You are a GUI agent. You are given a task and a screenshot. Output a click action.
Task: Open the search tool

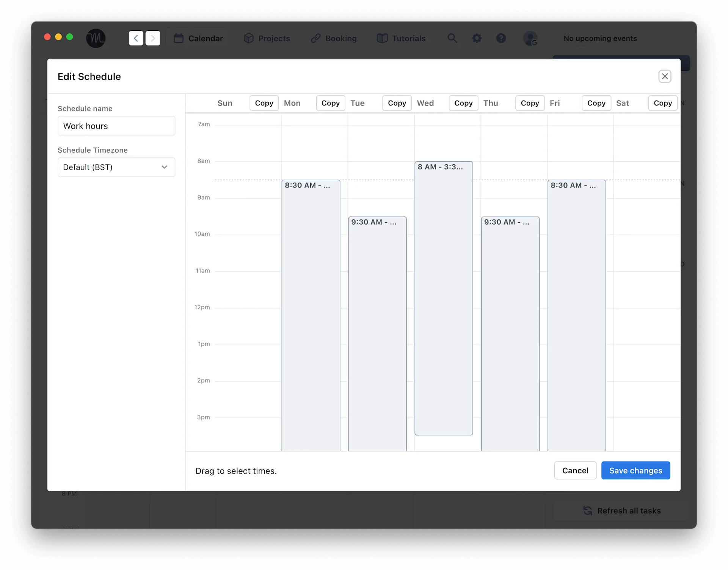[x=452, y=38]
